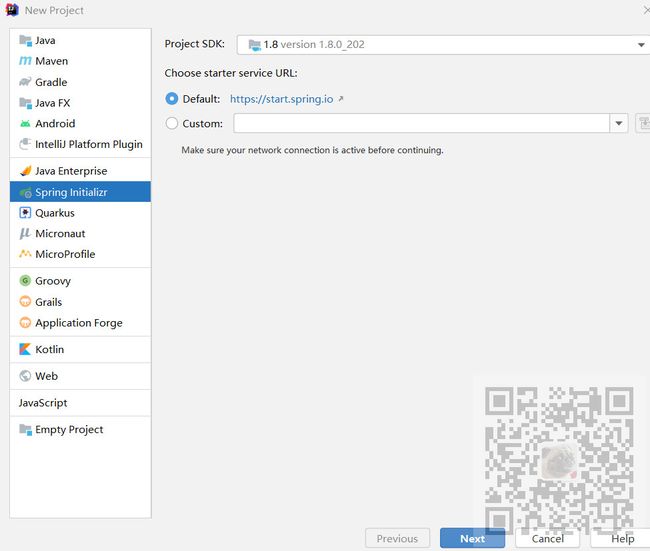Viewport: 650px width, 551px height.
Task: Select IntelliJ Platform Plugin entry
Action: [80, 144]
